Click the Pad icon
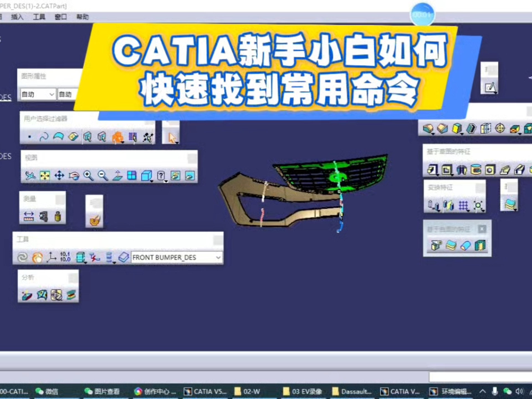 (x=433, y=170)
